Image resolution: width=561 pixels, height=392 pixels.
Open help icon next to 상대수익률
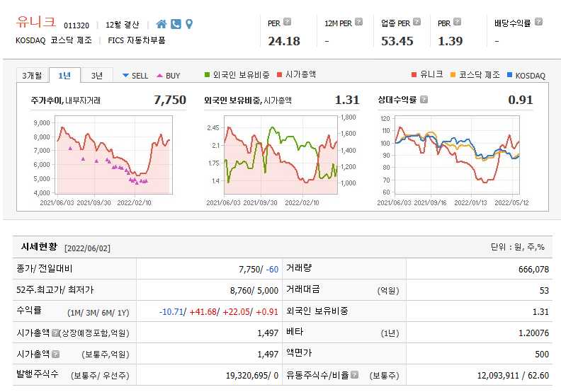[424, 99]
